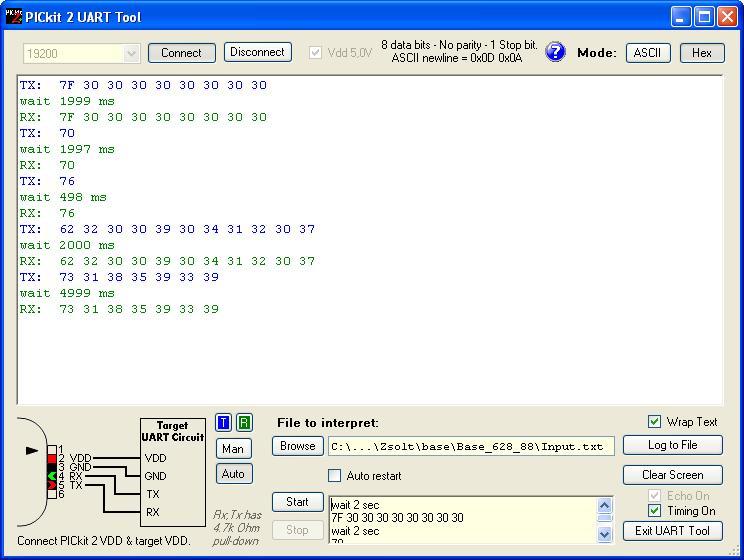The image size is (744, 560).
Task: Minimize the PICkit 2 UART Tool window
Action: pyautogui.click(x=681, y=17)
